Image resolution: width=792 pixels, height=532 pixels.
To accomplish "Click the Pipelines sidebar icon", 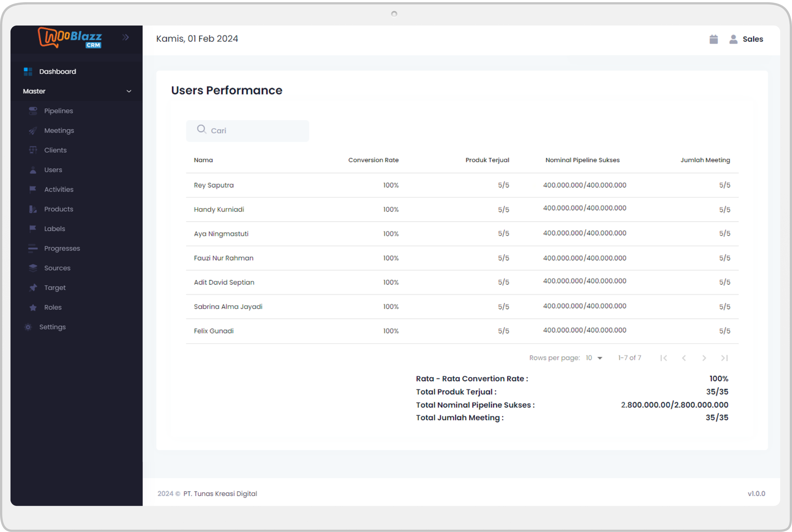I will coord(33,111).
